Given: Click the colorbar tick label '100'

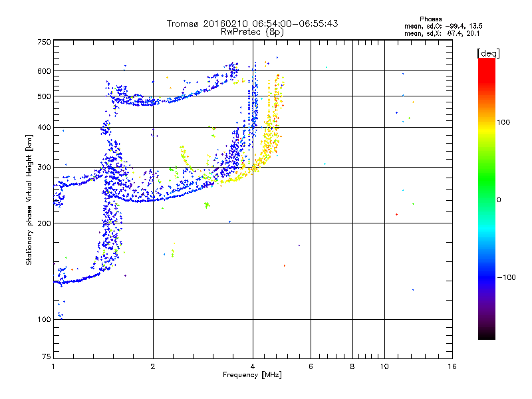Looking at the screenshot, I should click(x=503, y=122).
